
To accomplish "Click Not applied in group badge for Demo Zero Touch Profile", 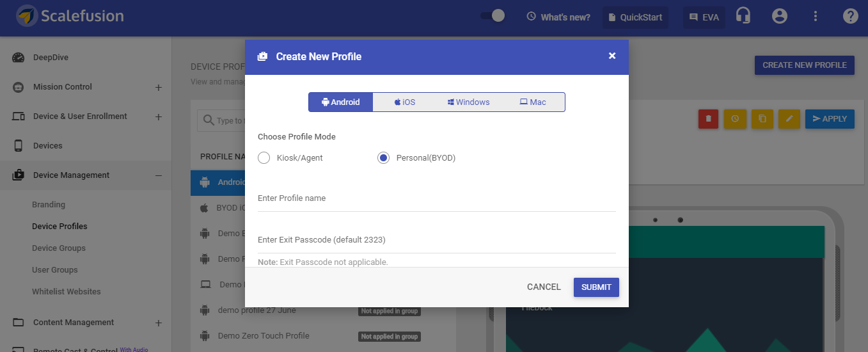I will coord(389,337).
